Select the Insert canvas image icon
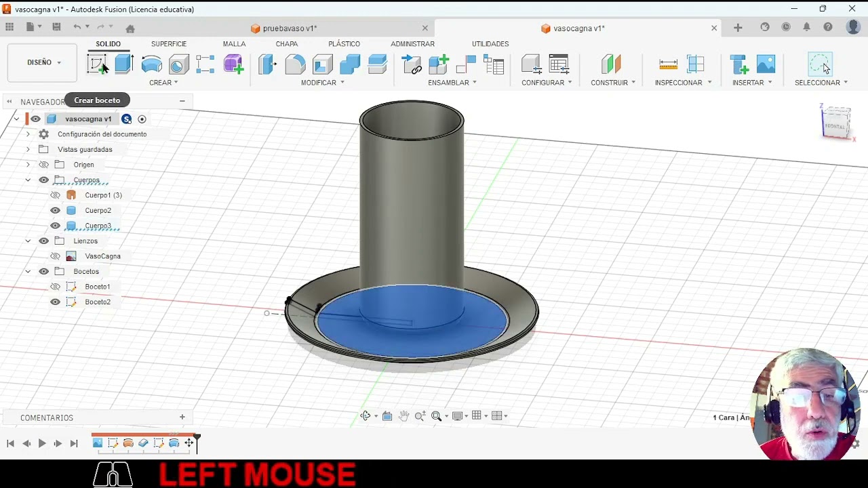The height and width of the screenshot is (488, 868). click(x=766, y=64)
